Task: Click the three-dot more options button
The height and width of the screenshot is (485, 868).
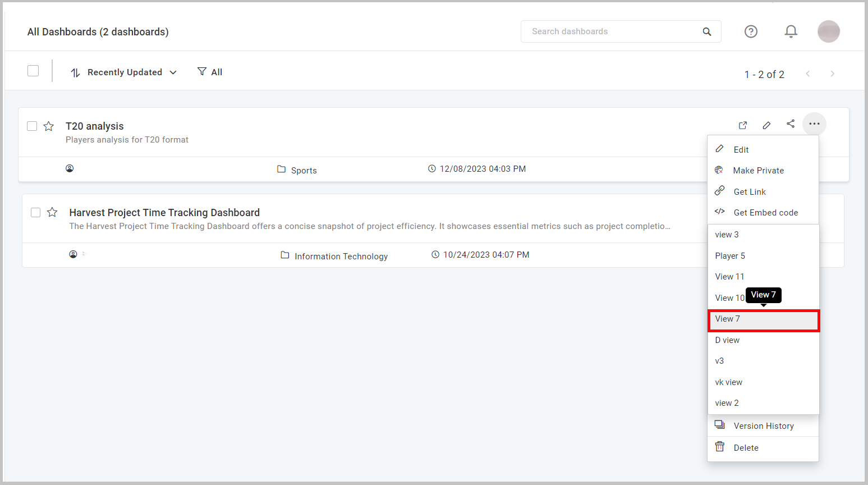Action: click(x=814, y=124)
